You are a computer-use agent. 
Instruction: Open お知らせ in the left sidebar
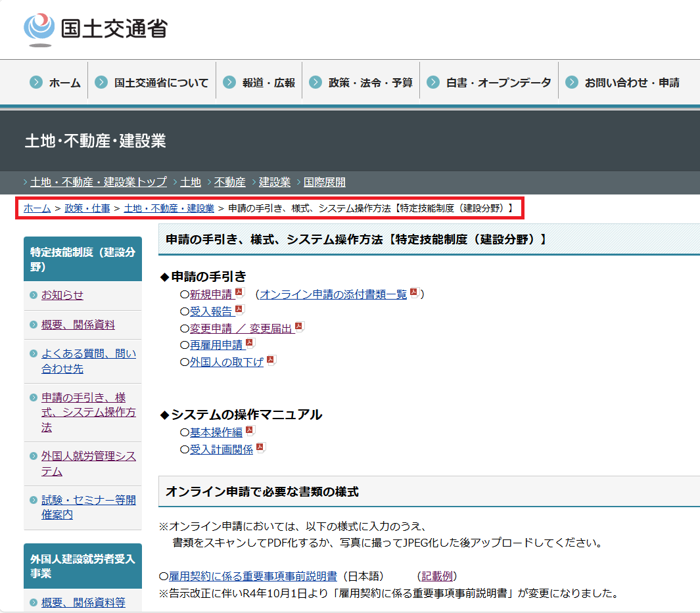(62, 295)
